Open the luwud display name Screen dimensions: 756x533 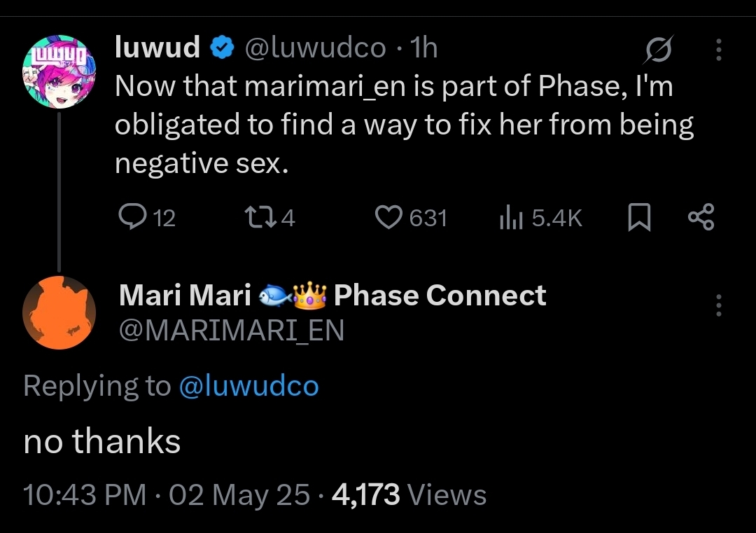(157, 48)
